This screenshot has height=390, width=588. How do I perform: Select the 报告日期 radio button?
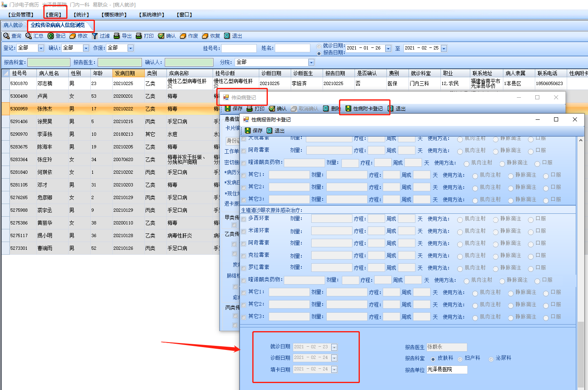[319, 53]
